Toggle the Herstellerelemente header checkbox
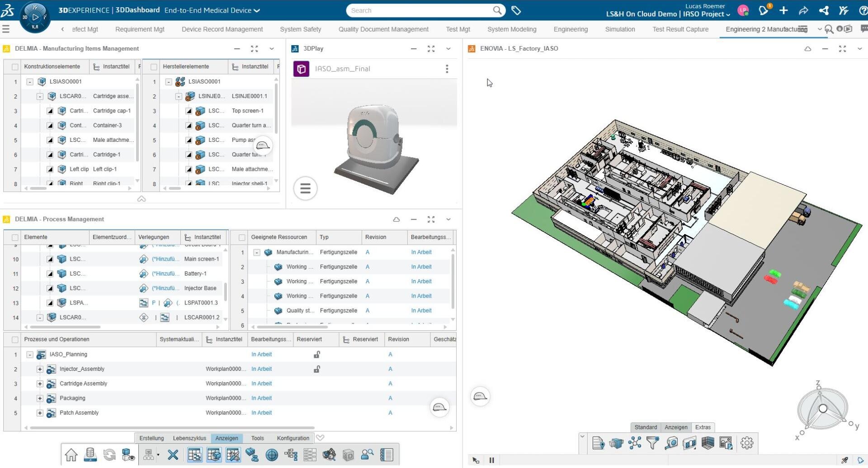The image size is (868, 468). coord(154,67)
